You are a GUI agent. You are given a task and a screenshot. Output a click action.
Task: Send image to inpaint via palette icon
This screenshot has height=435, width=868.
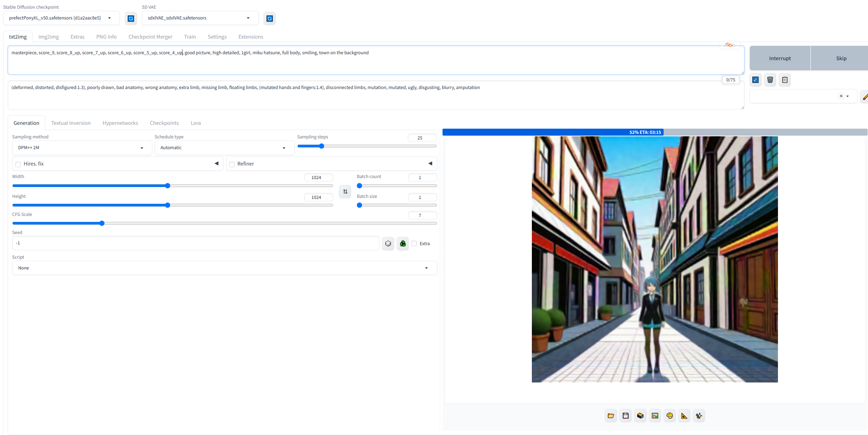pos(670,416)
